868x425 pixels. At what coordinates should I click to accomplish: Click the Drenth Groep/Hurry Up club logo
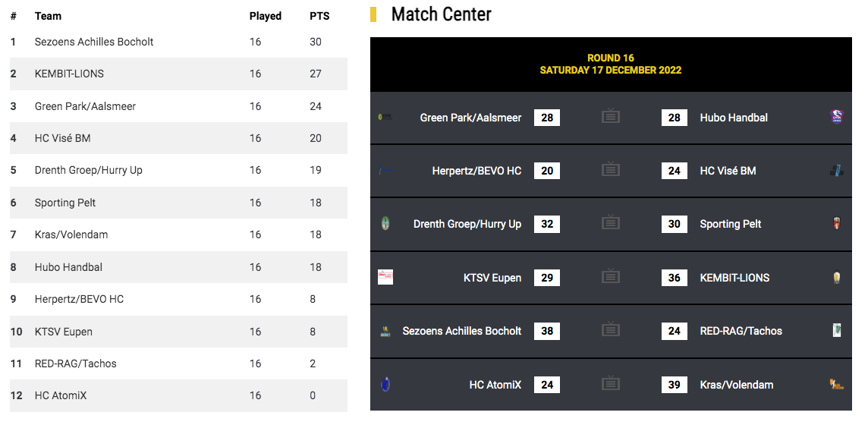point(386,224)
